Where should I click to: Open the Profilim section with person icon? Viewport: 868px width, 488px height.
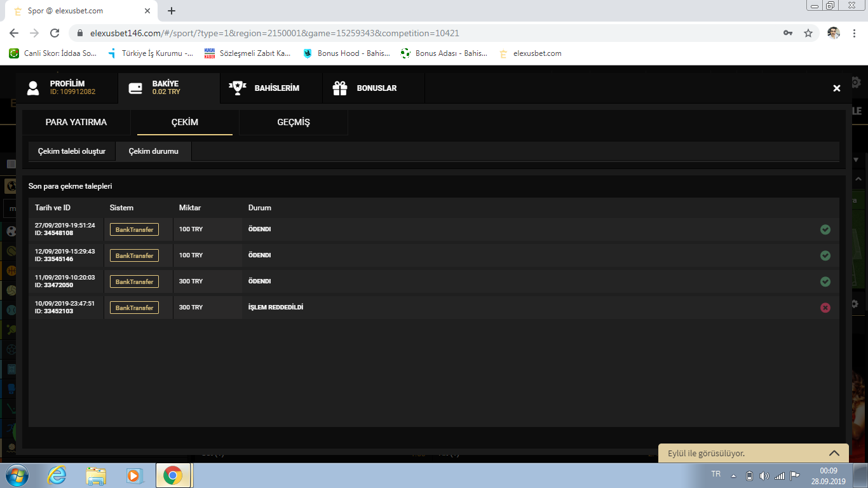[34, 88]
